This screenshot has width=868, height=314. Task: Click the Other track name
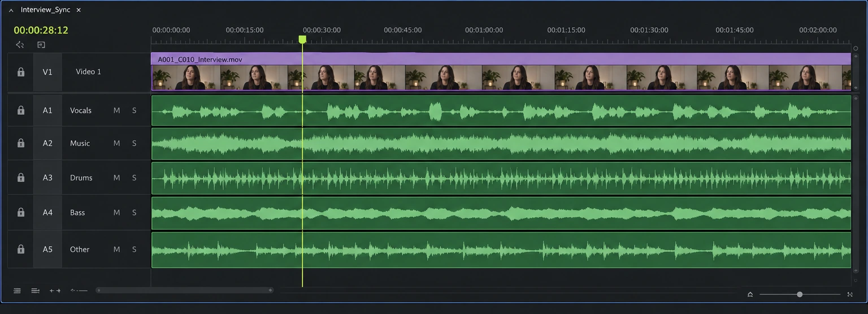point(80,249)
